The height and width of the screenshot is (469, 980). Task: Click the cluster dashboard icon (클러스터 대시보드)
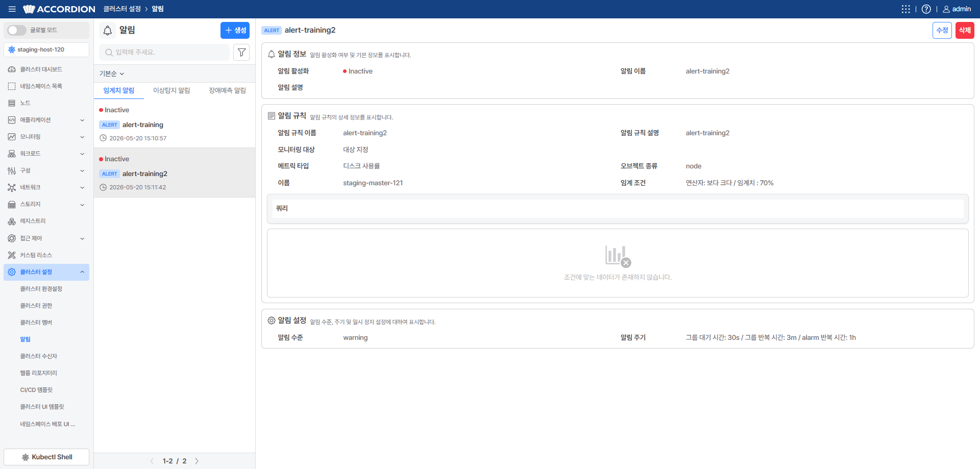[x=12, y=69]
